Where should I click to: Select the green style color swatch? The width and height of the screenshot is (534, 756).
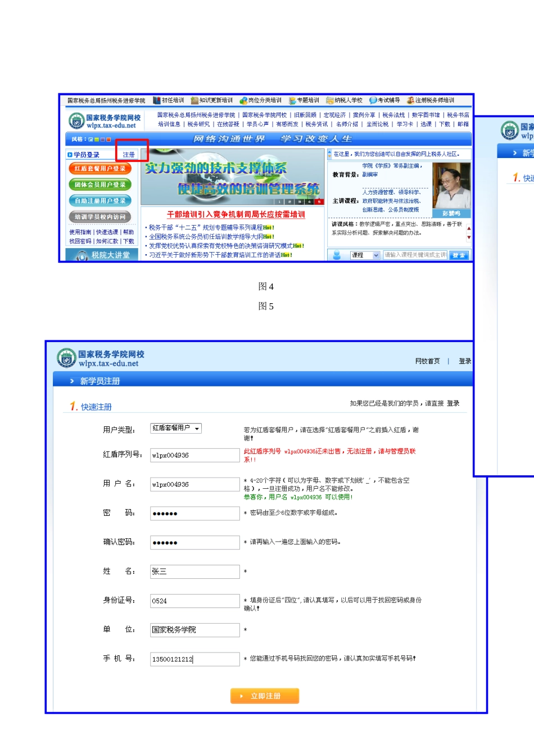point(97,139)
